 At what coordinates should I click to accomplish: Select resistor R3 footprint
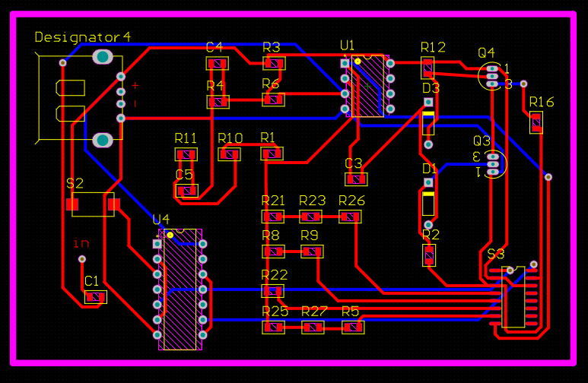[x=274, y=63]
